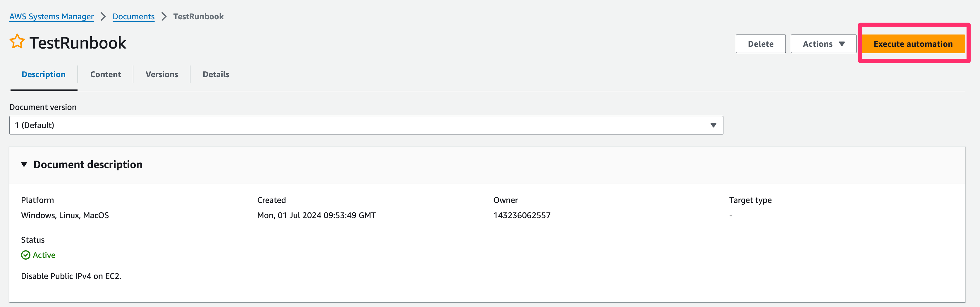Click the TestRunbook breadcrumb text
980x307 pixels.
[x=198, y=16]
